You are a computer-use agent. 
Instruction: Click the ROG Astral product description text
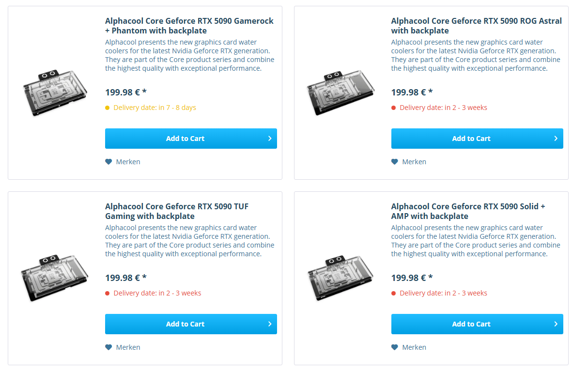pyautogui.click(x=476, y=55)
